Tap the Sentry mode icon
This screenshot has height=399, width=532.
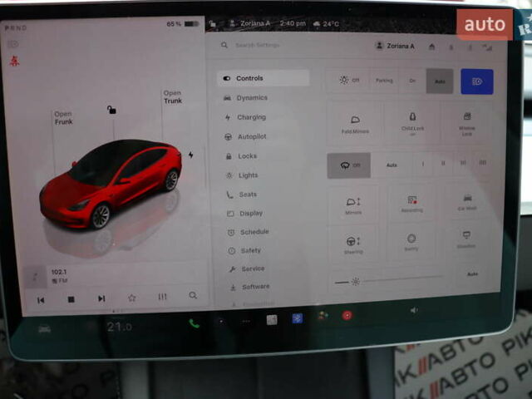click(411, 239)
